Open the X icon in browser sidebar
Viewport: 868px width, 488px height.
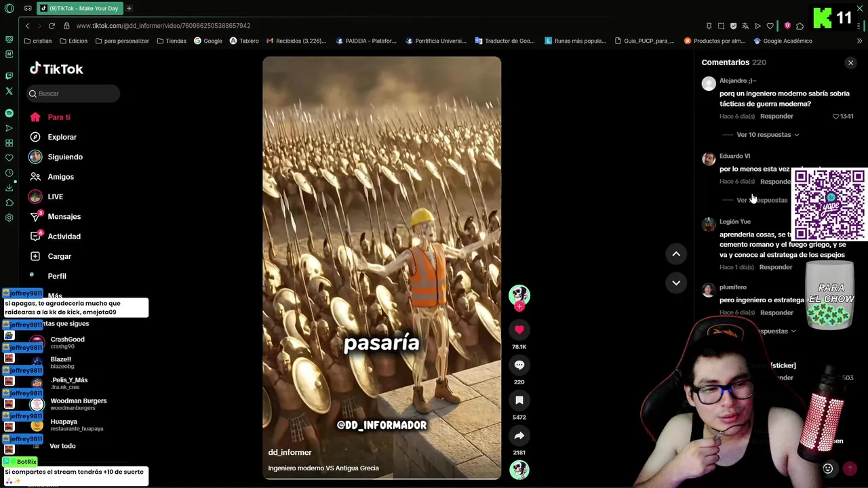9,91
